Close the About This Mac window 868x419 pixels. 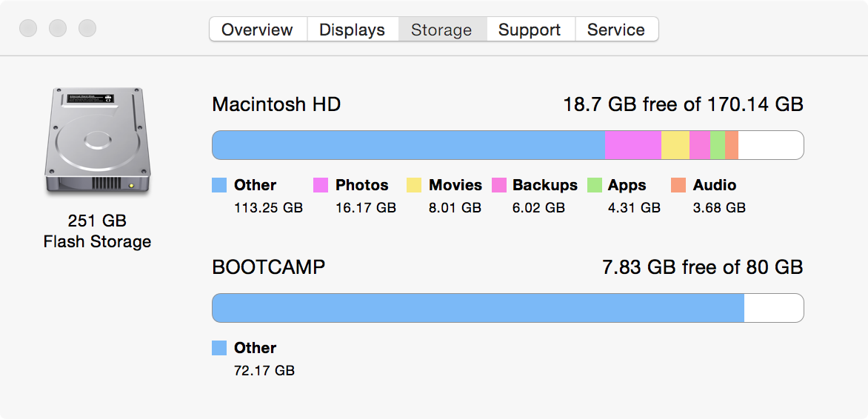(28, 29)
